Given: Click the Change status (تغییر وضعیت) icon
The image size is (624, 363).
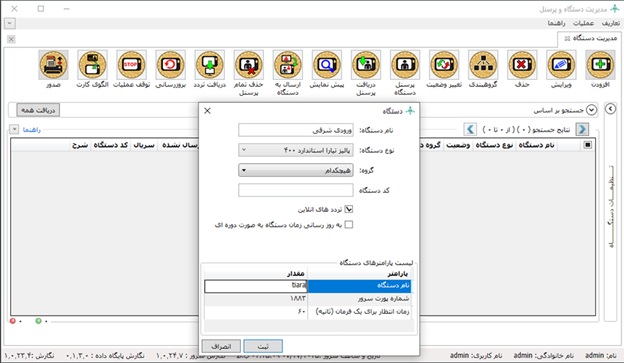Looking at the screenshot, I should coord(444,65).
